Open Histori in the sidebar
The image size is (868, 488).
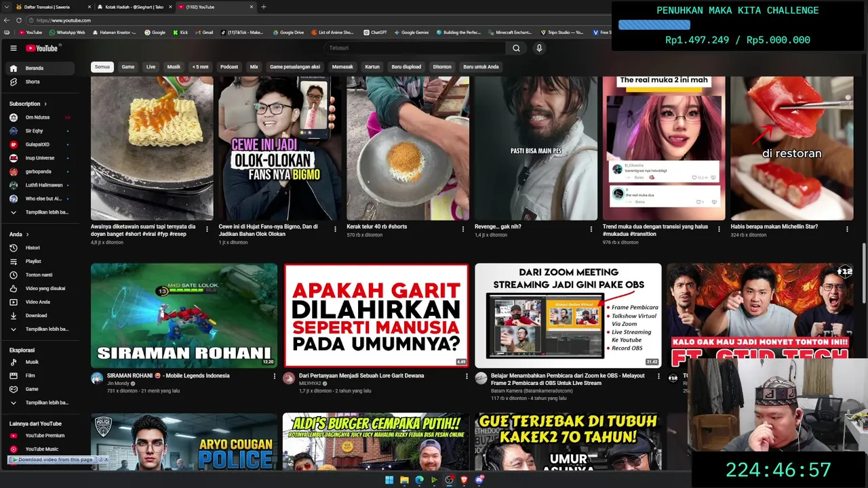(x=40, y=248)
